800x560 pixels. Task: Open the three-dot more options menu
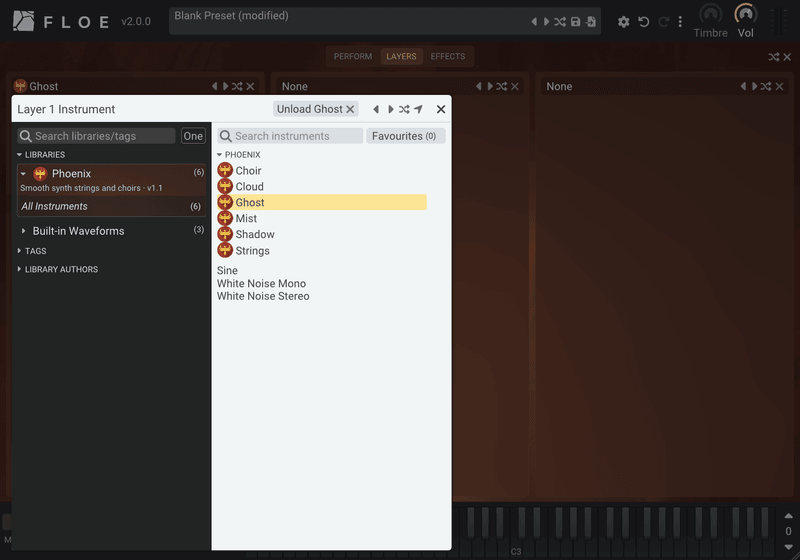(x=680, y=21)
